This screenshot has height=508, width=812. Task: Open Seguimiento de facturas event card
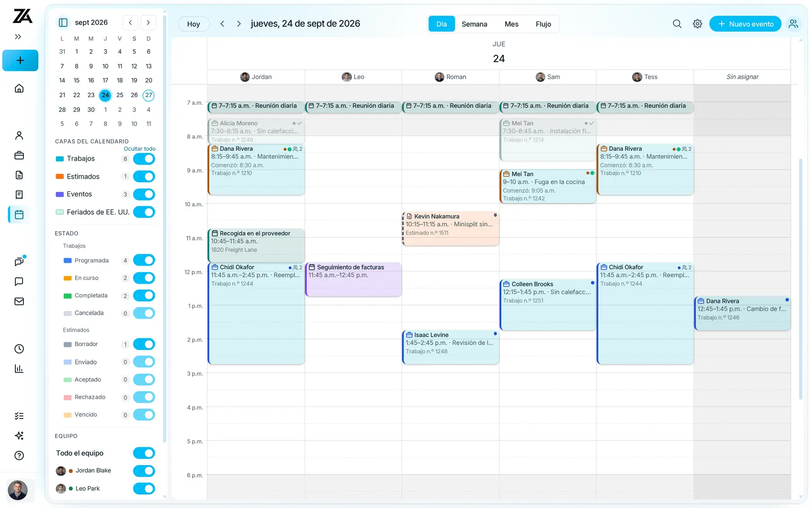tap(353, 280)
